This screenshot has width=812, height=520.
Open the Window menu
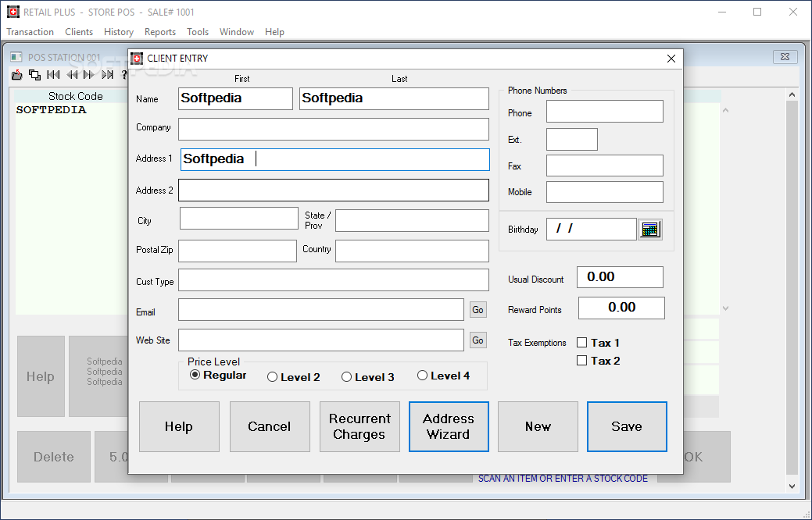point(237,31)
